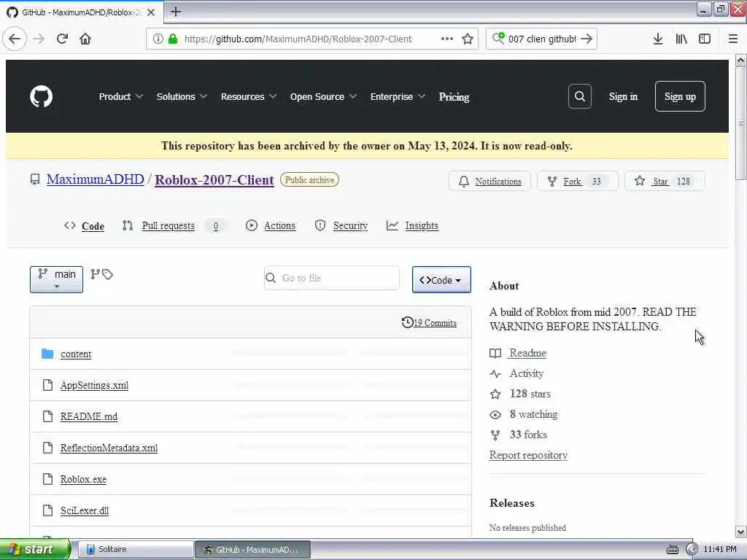Show site information icon in address bar
The image size is (747, 560).
(x=158, y=39)
